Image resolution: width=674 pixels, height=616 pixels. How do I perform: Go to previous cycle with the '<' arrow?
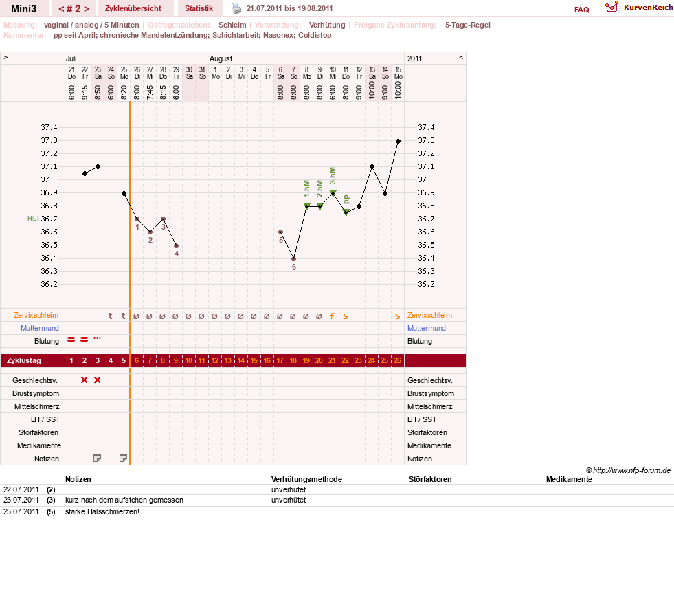pyautogui.click(x=61, y=9)
